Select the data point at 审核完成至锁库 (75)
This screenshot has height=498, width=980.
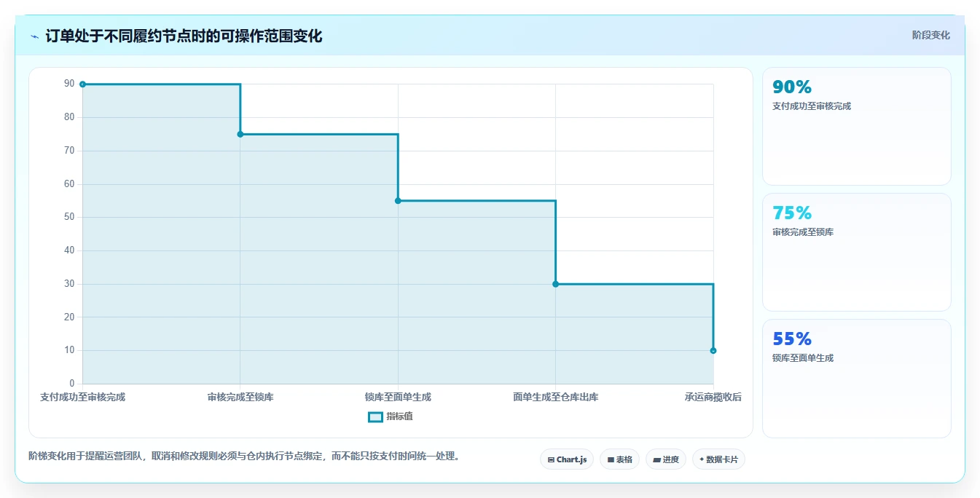240,134
